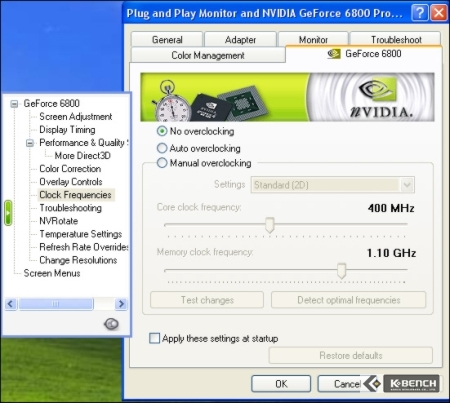The width and height of the screenshot is (450, 403).
Task: Switch to the Adapter tab
Action: pos(240,39)
